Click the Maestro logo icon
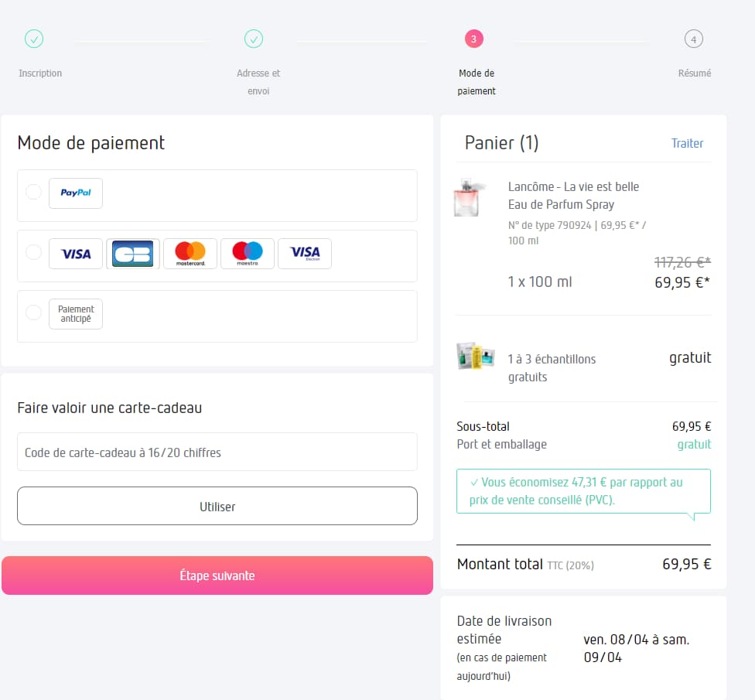 tap(248, 254)
